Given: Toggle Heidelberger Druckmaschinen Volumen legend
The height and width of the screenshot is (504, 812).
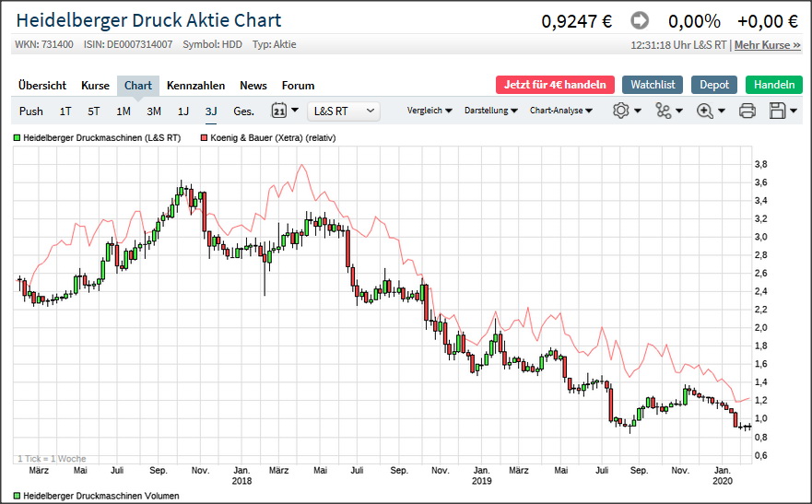Looking at the screenshot, I should tap(96, 495).
